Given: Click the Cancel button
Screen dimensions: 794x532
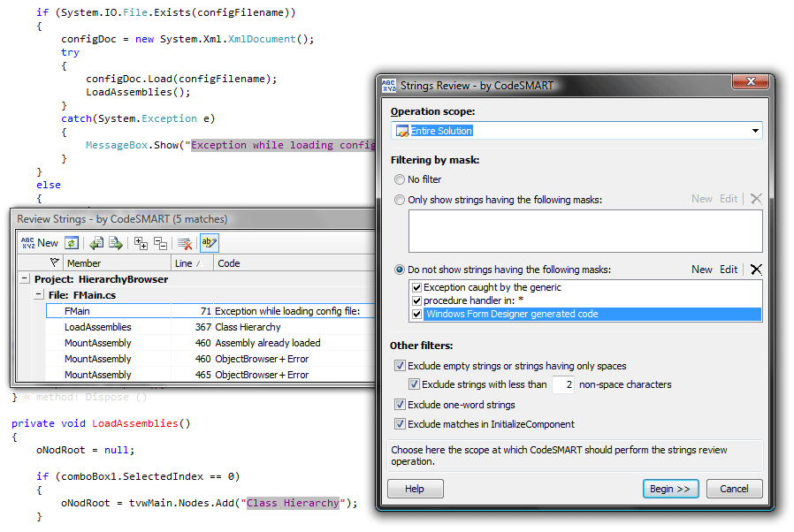Looking at the screenshot, I should pyautogui.click(x=734, y=489).
